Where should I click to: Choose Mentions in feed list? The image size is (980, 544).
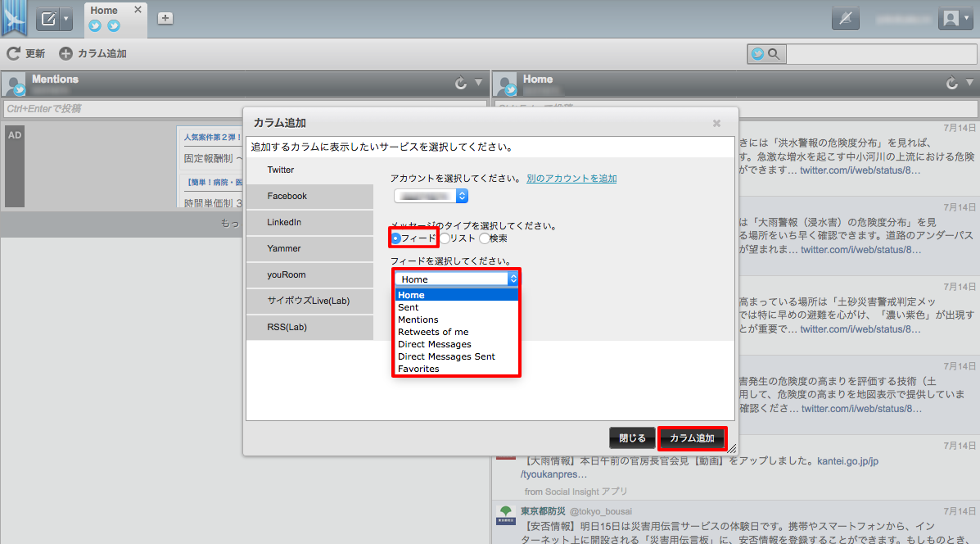[x=456, y=320]
